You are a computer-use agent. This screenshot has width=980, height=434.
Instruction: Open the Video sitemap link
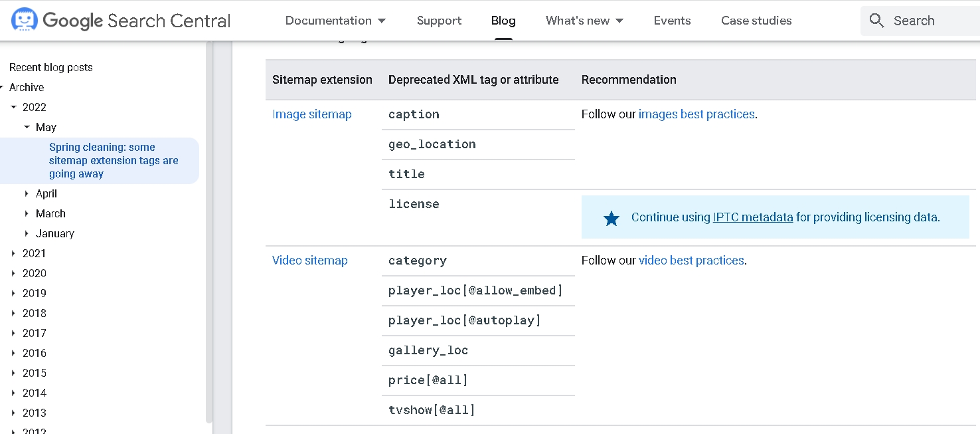[x=309, y=261]
